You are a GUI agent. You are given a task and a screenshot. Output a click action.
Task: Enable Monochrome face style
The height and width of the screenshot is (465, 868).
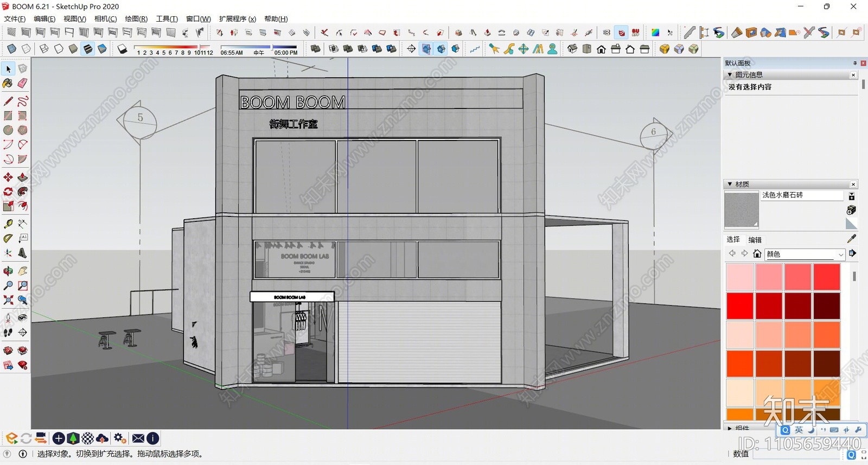click(102, 49)
